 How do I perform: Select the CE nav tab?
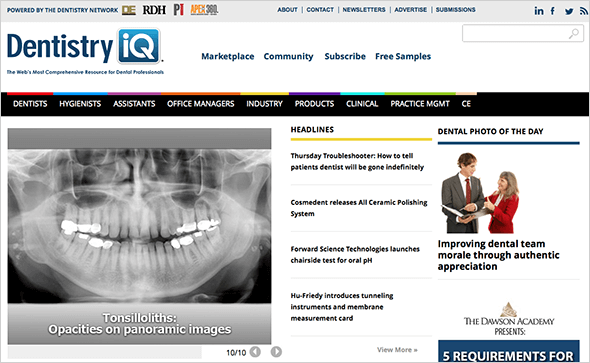click(466, 104)
